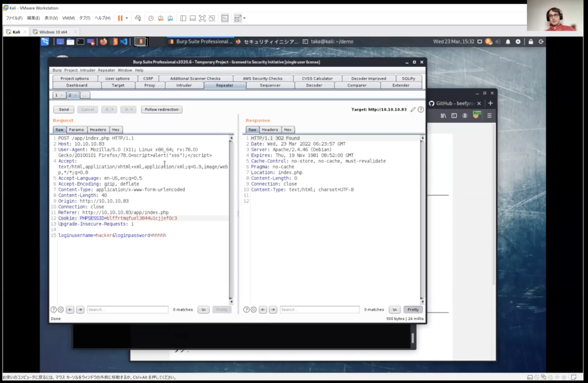Click Firefox library icon

(x=443, y=116)
